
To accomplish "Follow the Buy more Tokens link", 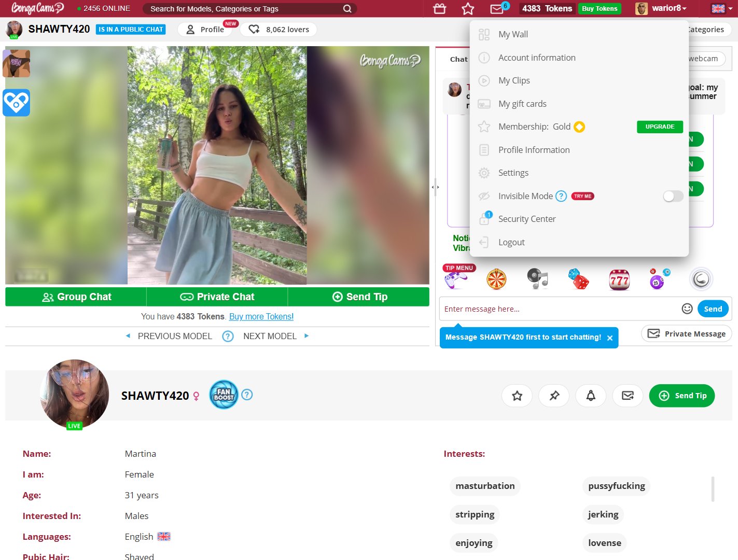I will pyautogui.click(x=261, y=316).
